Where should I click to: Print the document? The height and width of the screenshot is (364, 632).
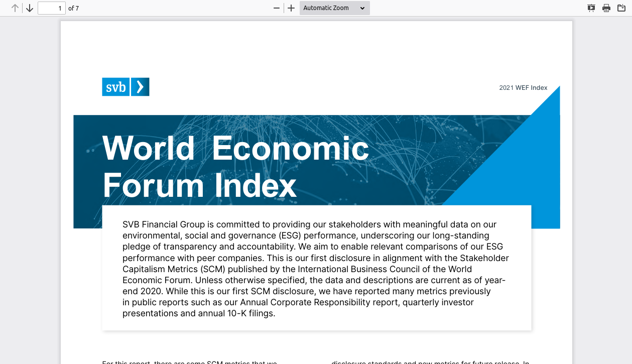click(606, 8)
